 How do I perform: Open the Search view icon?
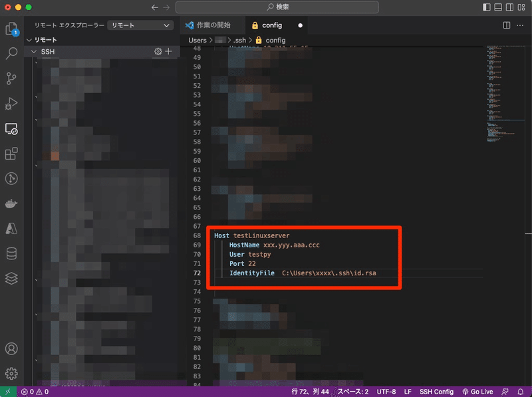11,53
